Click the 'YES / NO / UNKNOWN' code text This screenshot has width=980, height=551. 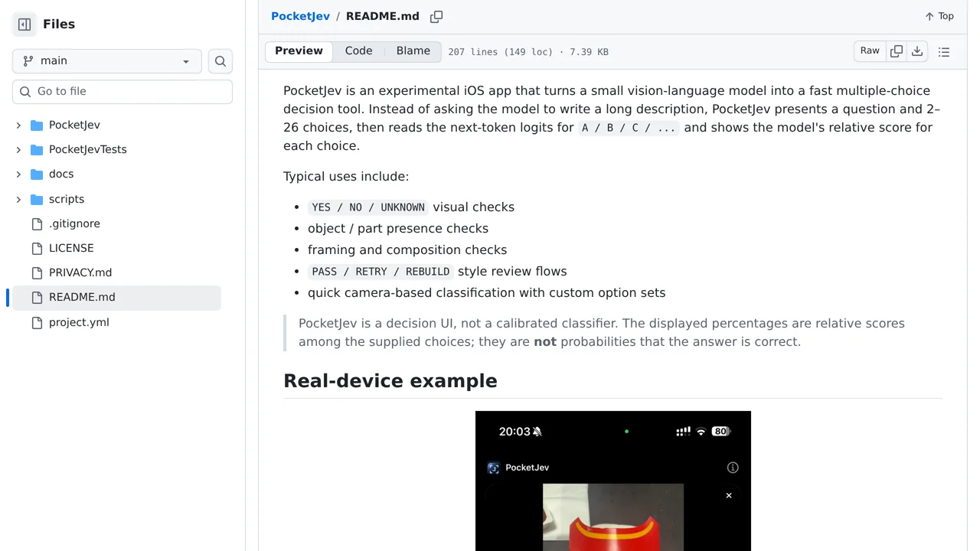(368, 207)
